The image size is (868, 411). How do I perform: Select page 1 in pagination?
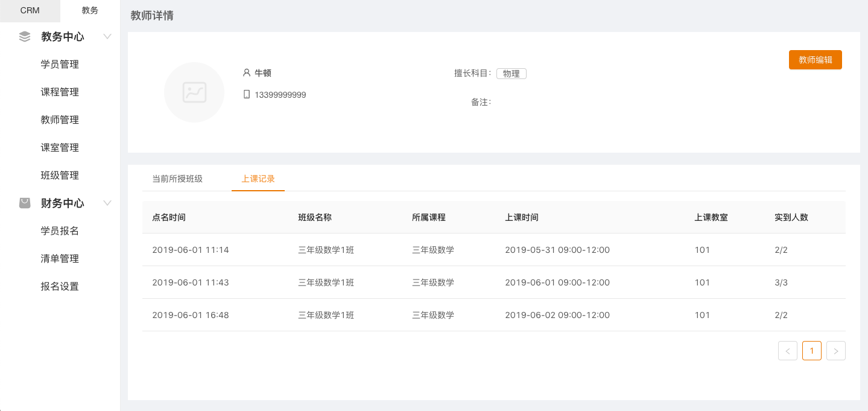[x=812, y=351]
